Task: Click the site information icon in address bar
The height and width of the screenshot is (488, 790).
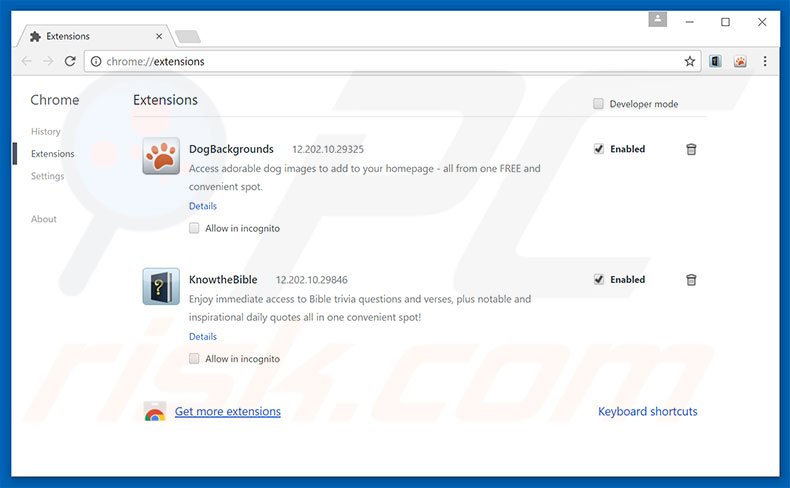Action: coord(96,61)
